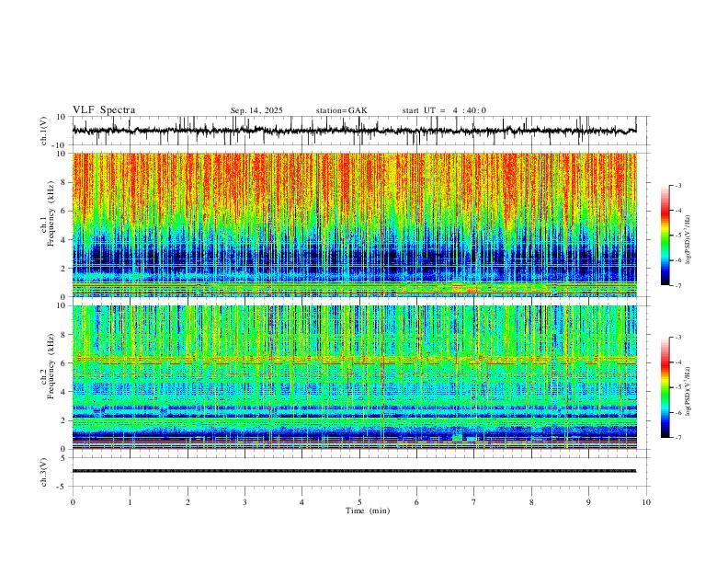The height and width of the screenshot is (563, 728).
Task: Click the 'ch.1(V)' waveform axis label
Action: [43, 131]
